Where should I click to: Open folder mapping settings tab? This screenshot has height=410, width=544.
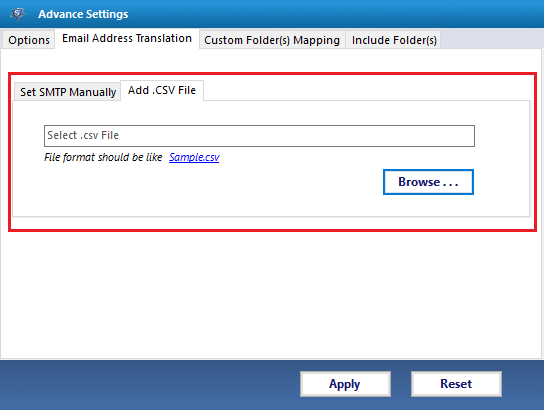[272, 40]
